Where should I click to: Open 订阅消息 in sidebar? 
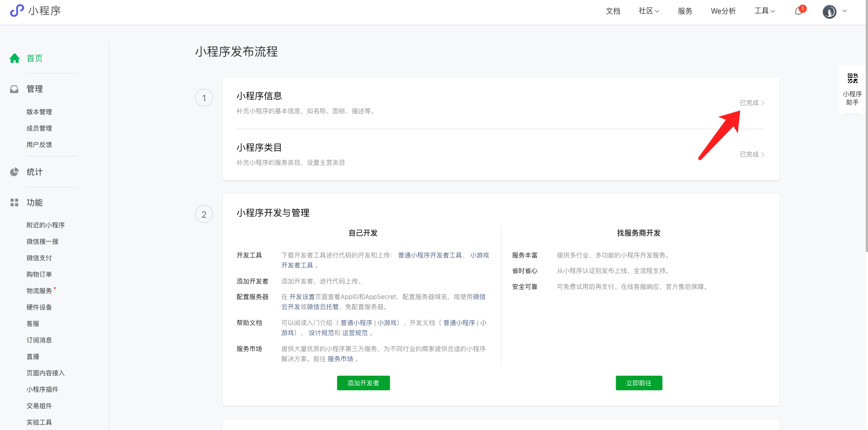(x=39, y=340)
